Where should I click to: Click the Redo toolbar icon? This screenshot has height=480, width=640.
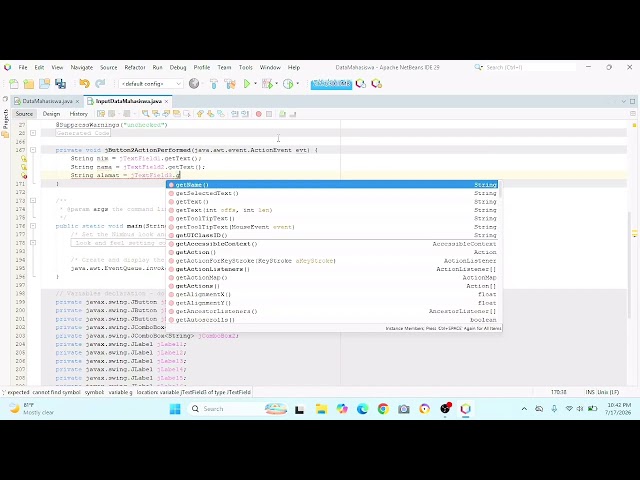(100, 84)
